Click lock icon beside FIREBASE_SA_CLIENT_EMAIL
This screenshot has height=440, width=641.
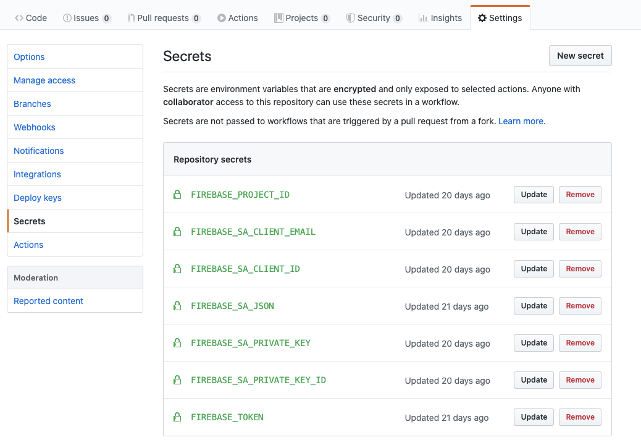[x=177, y=232]
